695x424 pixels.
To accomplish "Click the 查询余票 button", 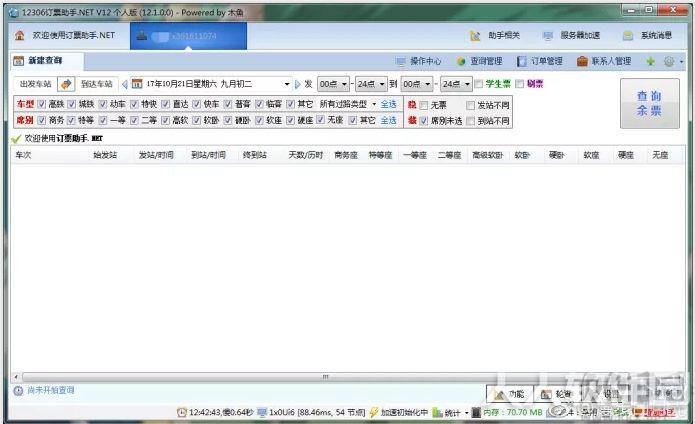I will [649, 104].
